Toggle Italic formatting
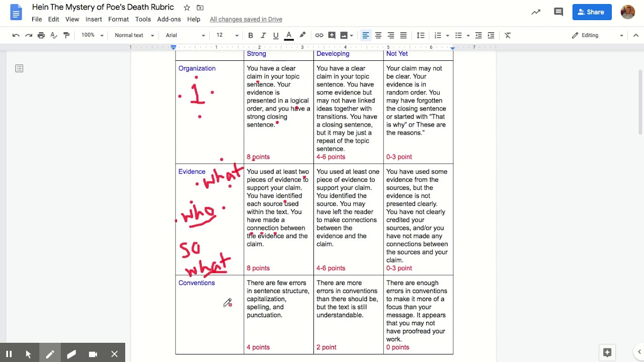The image size is (644, 362). click(263, 35)
